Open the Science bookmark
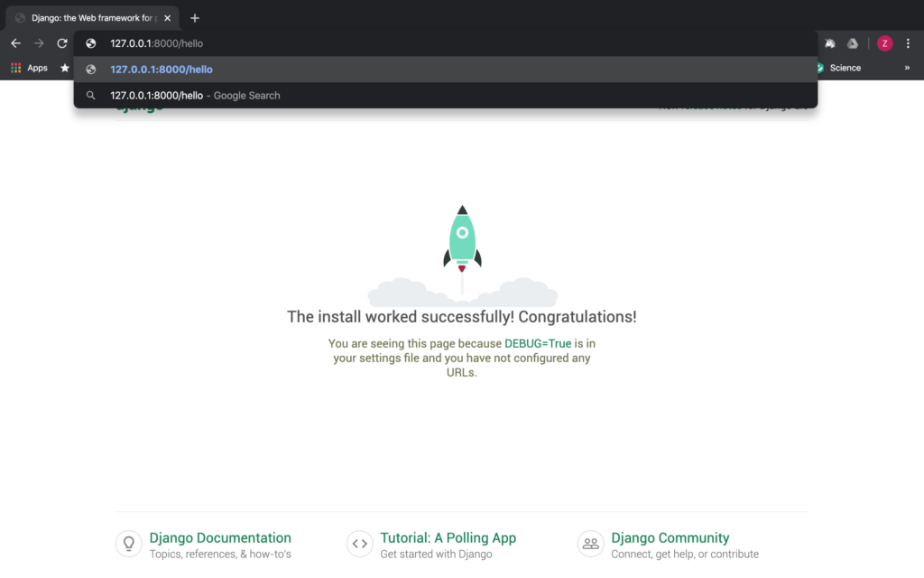 point(839,68)
